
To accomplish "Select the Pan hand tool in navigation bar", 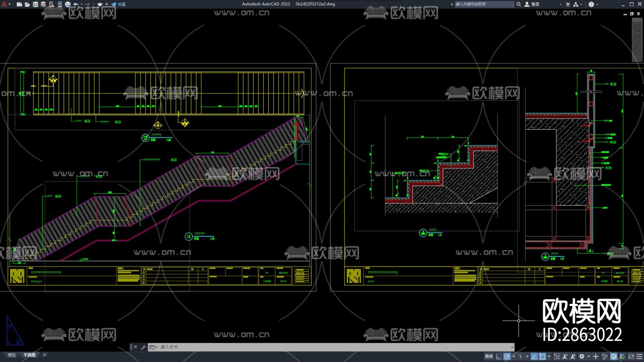I will pos(637,38).
